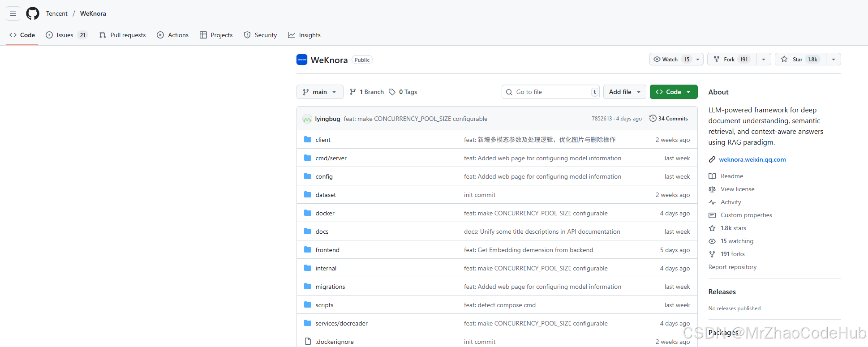Image resolution: width=868 pixels, height=347 pixels.
Task: Open the Star lists dropdown arrow
Action: [834, 59]
